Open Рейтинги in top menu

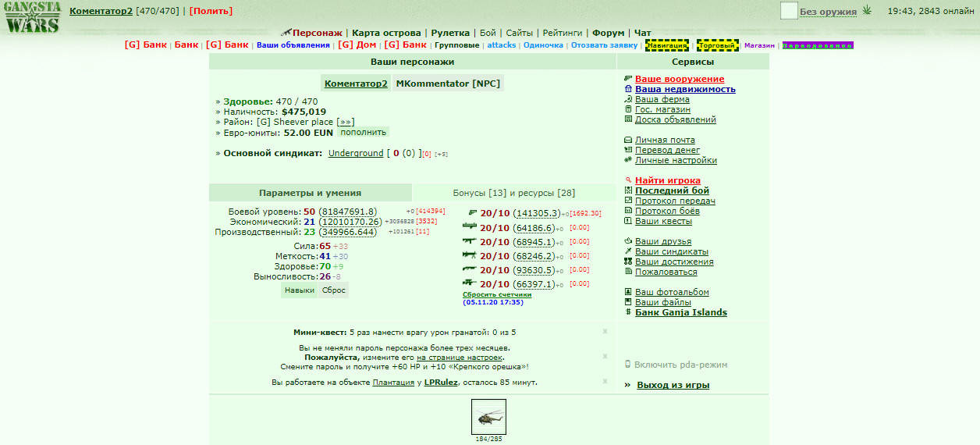(x=563, y=33)
